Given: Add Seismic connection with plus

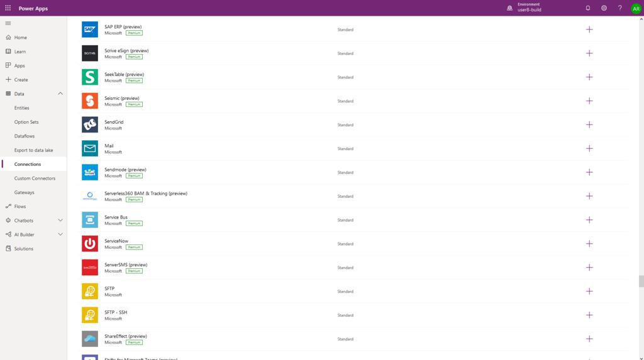Looking at the screenshot, I should click(589, 101).
